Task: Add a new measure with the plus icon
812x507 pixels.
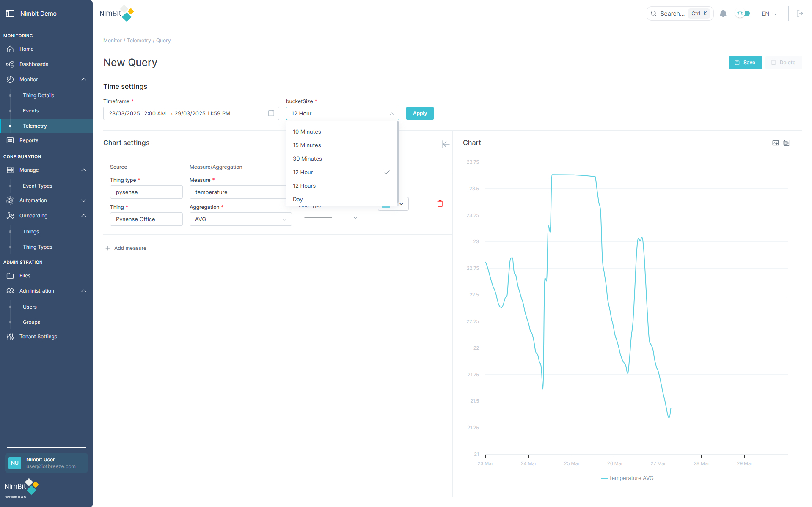Action: pyautogui.click(x=108, y=248)
